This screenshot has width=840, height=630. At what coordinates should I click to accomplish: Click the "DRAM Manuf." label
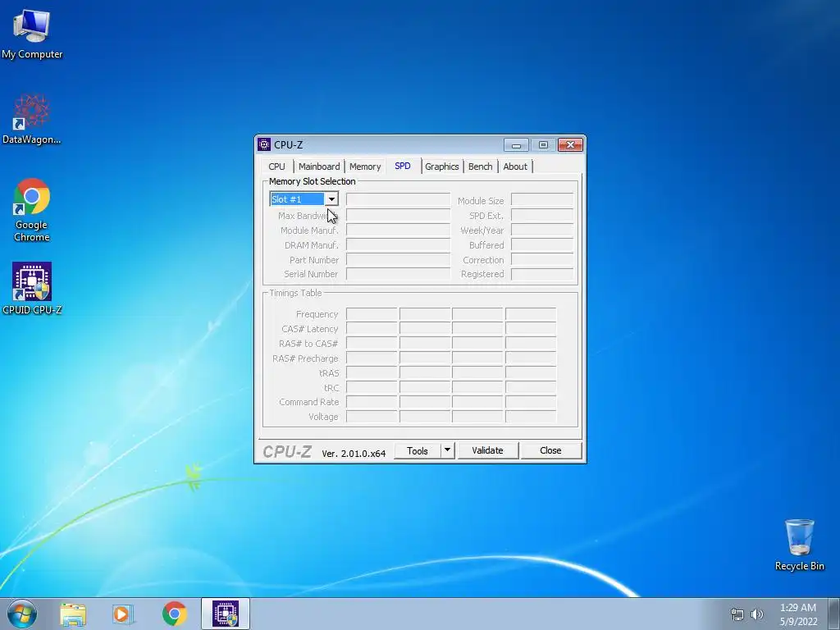click(x=312, y=245)
